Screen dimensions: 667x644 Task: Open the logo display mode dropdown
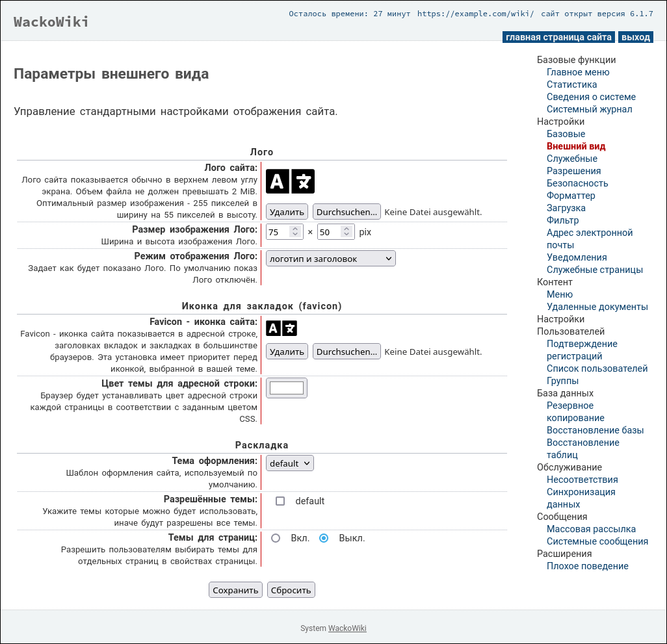pos(330,259)
